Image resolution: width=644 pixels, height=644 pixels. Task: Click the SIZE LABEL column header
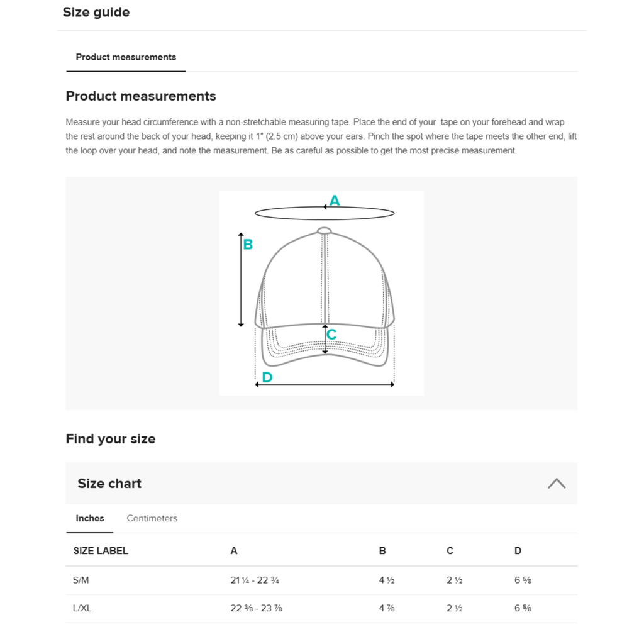[101, 551]
